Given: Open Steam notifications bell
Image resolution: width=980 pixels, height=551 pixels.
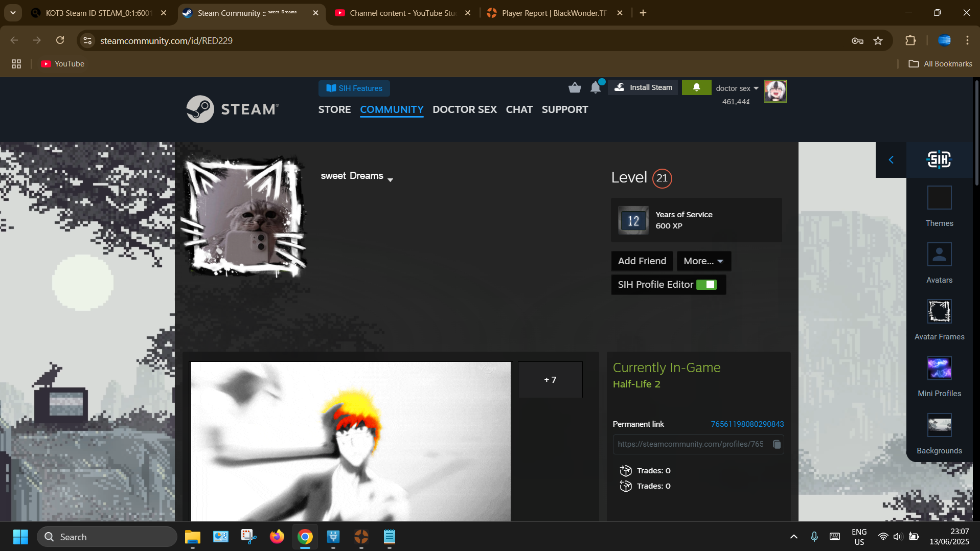Looking at the screenshot, I should point(596,88).
